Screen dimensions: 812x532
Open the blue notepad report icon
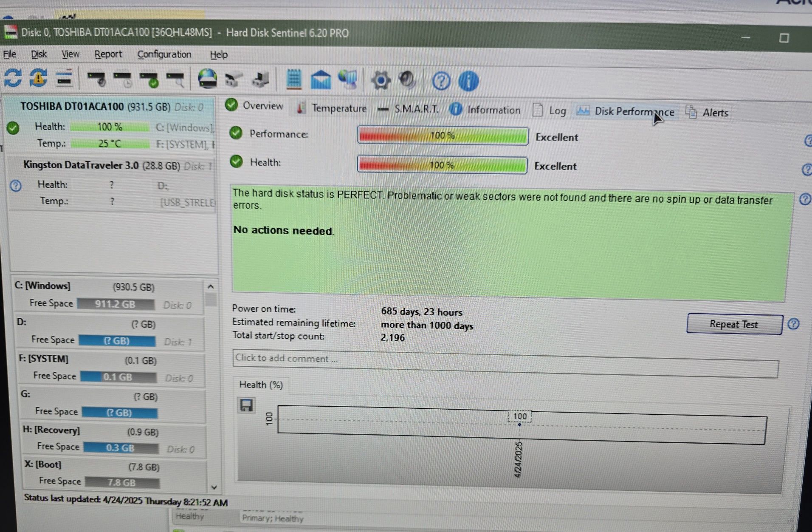293,79
